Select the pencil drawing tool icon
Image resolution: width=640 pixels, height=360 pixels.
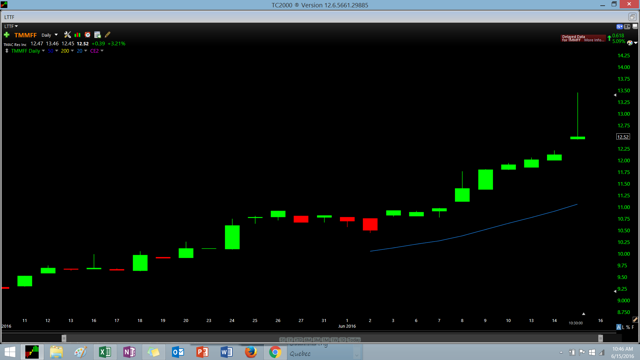pyautogui.click(x=107, y=35)
